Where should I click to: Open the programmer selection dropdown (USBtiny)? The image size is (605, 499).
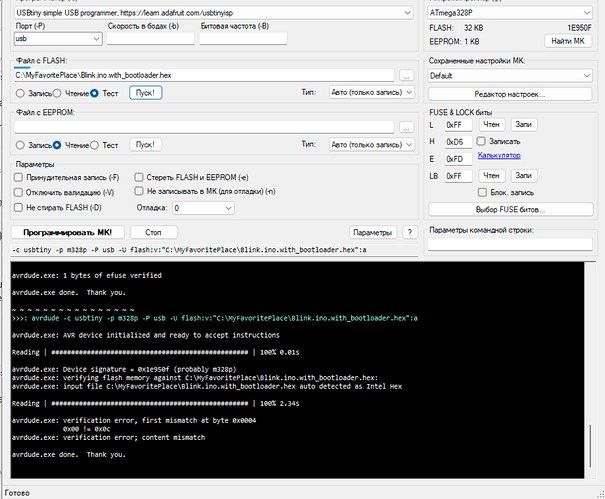click(x=213, y=13)
